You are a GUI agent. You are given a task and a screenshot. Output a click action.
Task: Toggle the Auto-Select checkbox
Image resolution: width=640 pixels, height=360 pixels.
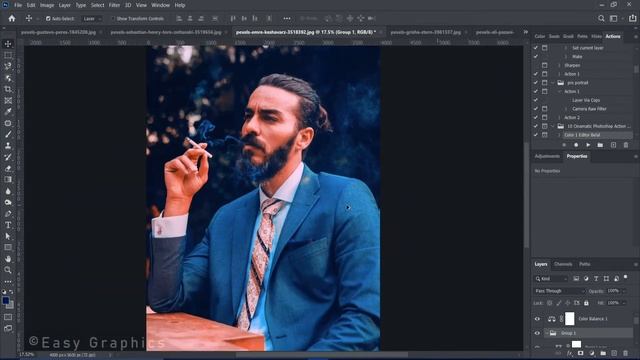point(48,19)
